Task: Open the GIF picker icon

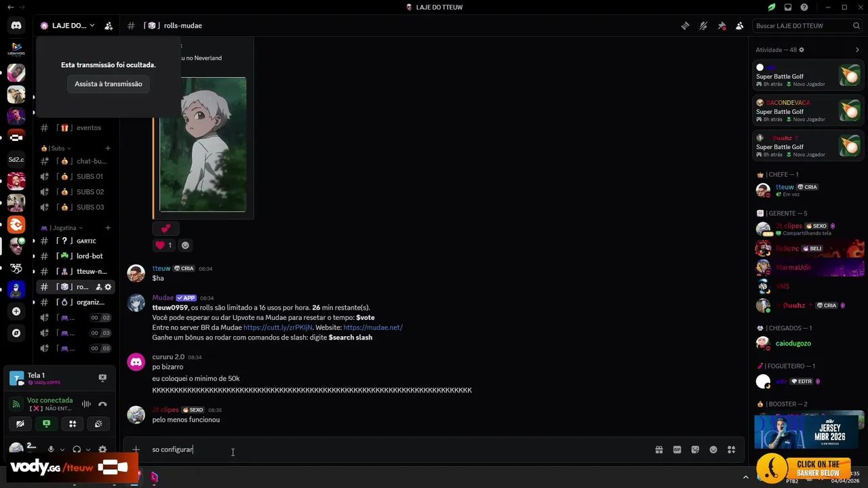Action: click(677, 449)
